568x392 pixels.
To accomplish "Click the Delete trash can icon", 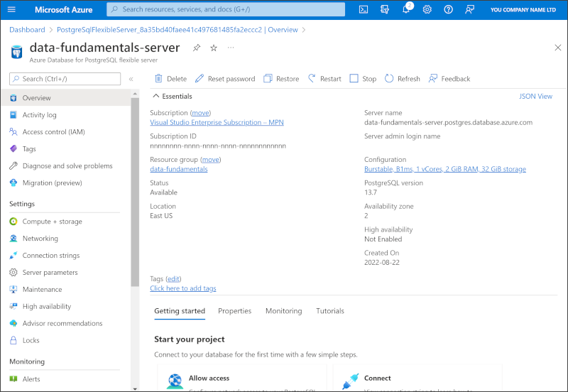I will click(x=158, y=78).
